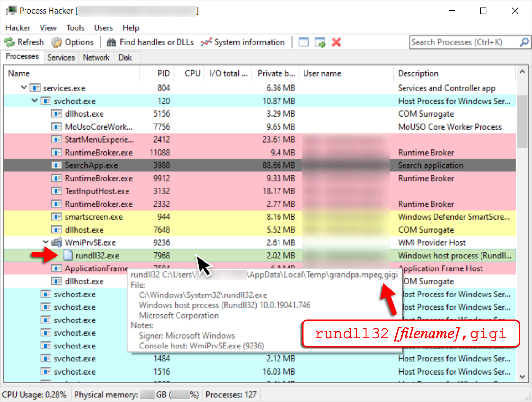This screenshot has width=532, height=402.
Task: Click the RuntimeBroker.exe PID 2332 icon
Action: pyautogui.click(x=57, y=204)
